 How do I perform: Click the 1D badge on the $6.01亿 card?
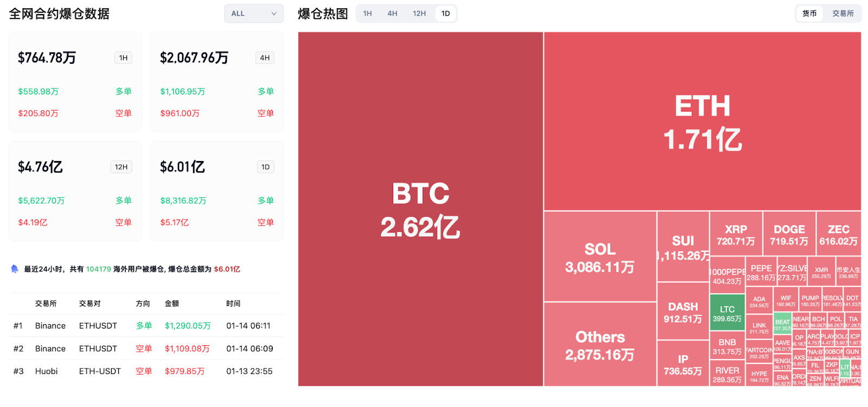click(265, 166)
